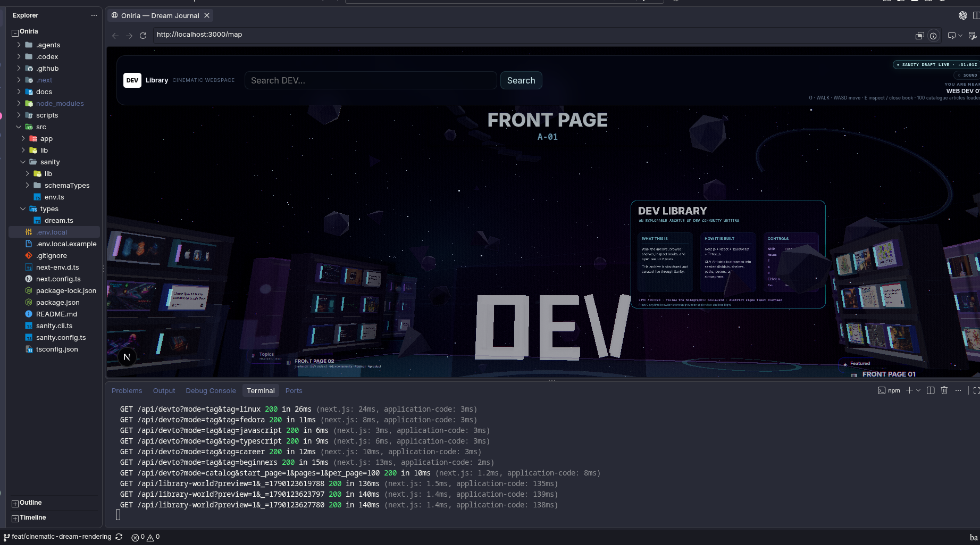This screenshot has width=980, height=551.
Task: Maximize the terminal panel size
Action: coord(976,390)
